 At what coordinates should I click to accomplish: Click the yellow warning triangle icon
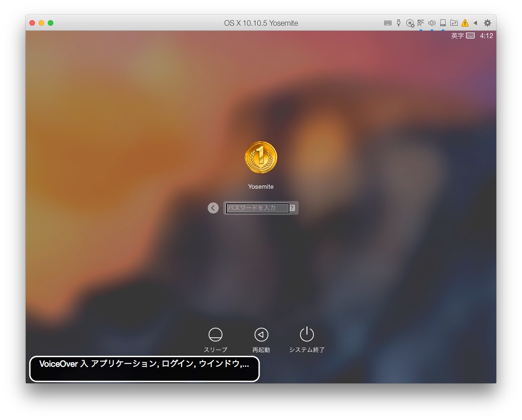click(x=465, y=23)
